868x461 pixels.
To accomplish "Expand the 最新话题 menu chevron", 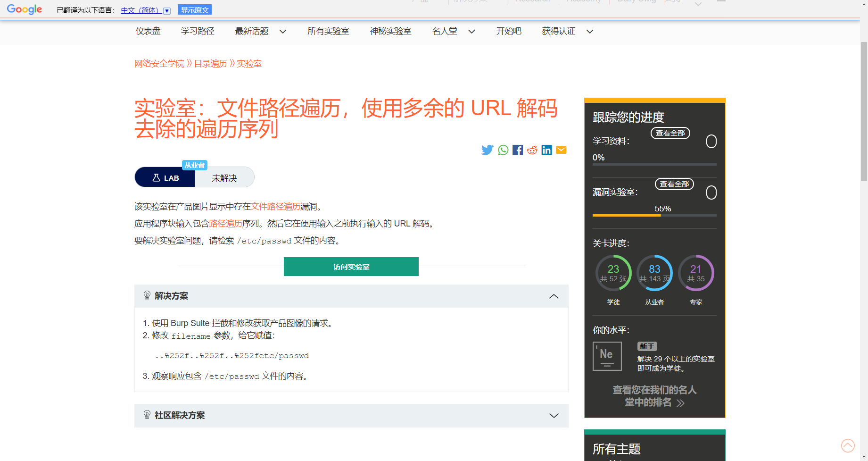I will (x=283, y=32).
